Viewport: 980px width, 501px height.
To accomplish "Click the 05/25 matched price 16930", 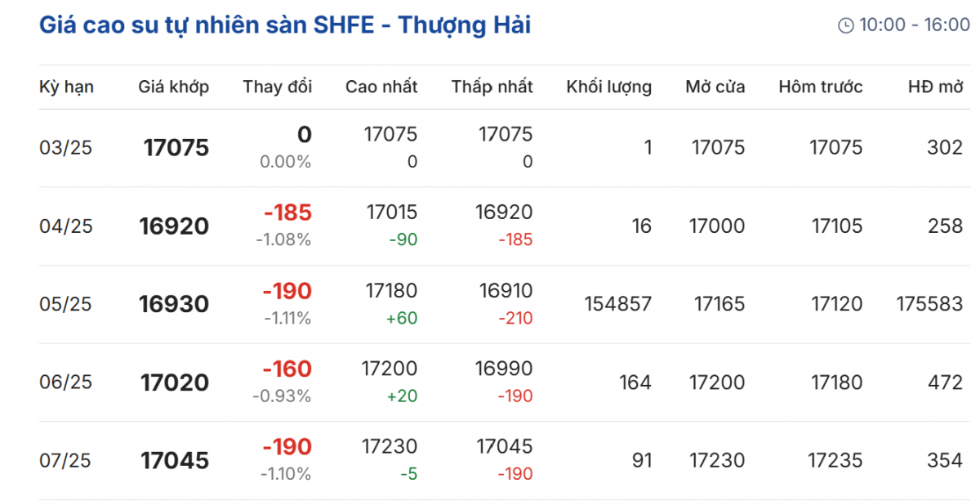I will pyautogui.click(x=174, y=305).
